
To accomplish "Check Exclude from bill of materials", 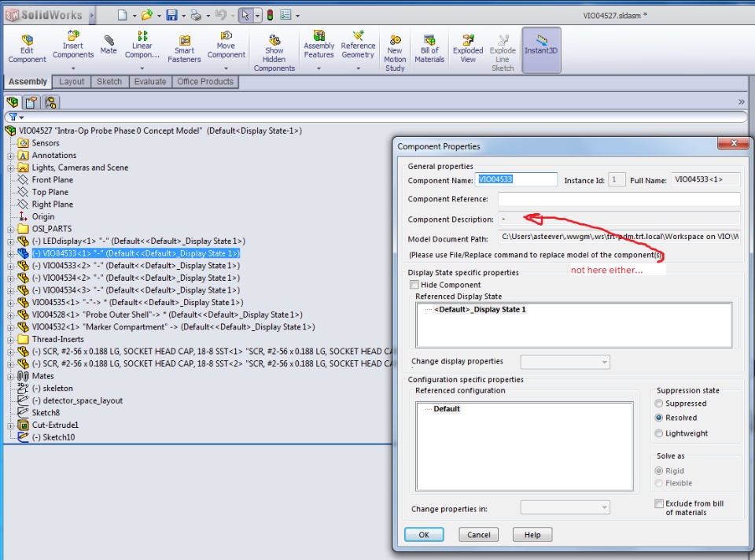I will tap(659, 503).
